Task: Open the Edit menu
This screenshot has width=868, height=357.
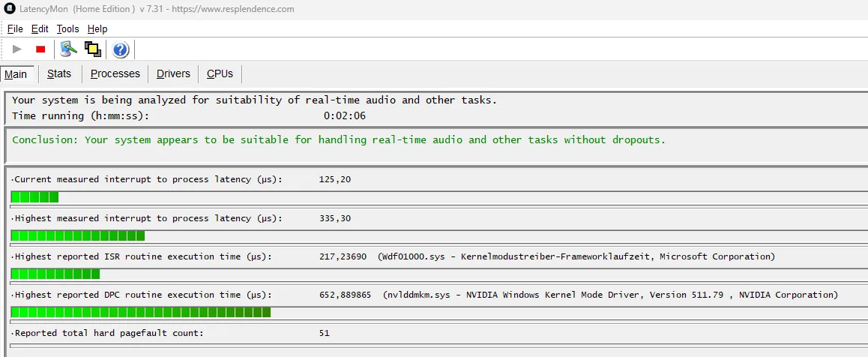Action: [x=40, y=28]
